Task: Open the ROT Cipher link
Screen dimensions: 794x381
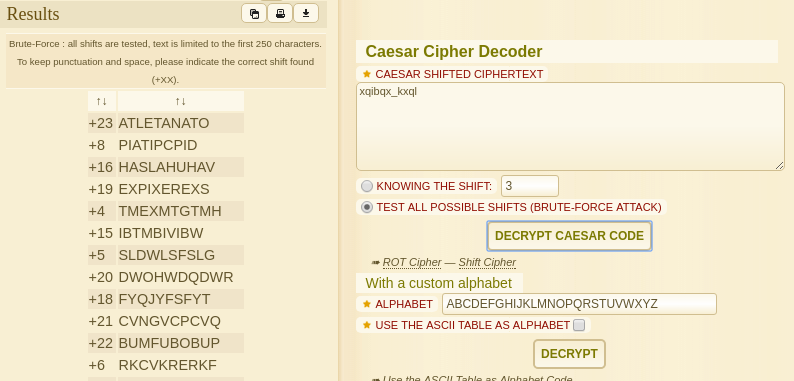Action: point(412,262)
